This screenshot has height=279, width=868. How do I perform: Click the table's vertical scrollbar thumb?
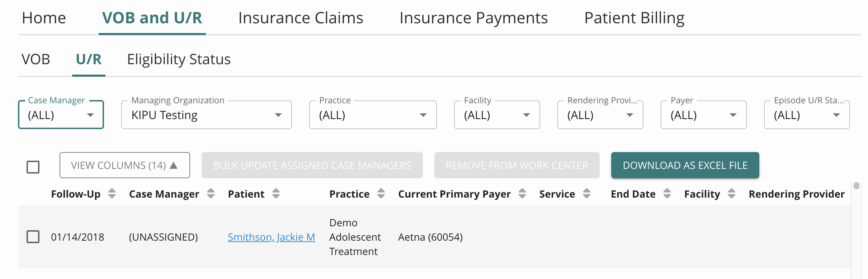click(x=857, y=186)
